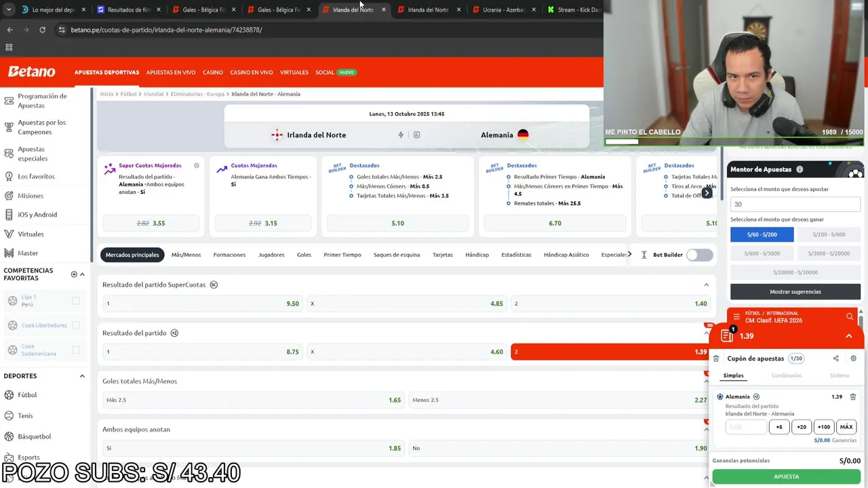Click the Mentor bet amount field showing 30
Image resolution: width=868 pixels, height=488 pixels.
coord(795,204)
